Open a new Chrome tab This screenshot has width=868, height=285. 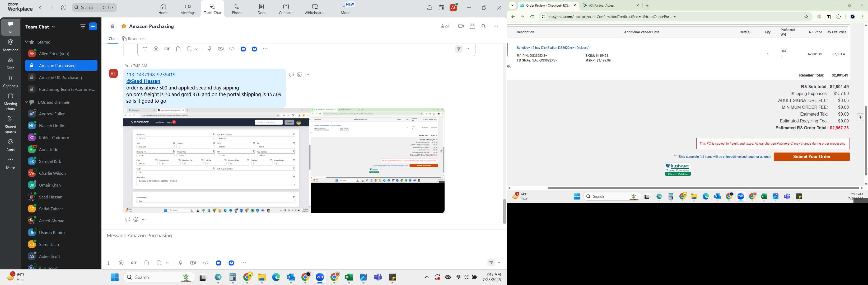647,5
